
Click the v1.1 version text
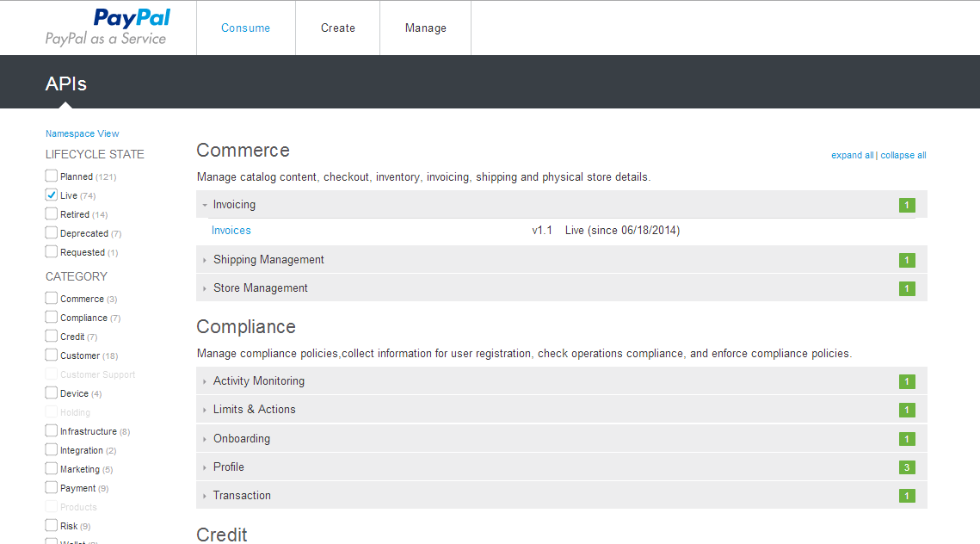[542, 230]
